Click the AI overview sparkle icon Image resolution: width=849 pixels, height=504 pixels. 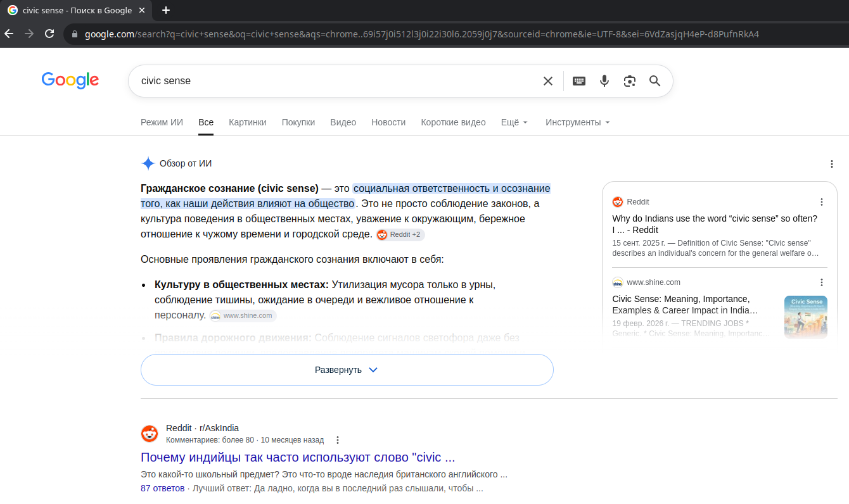[148, 164]
